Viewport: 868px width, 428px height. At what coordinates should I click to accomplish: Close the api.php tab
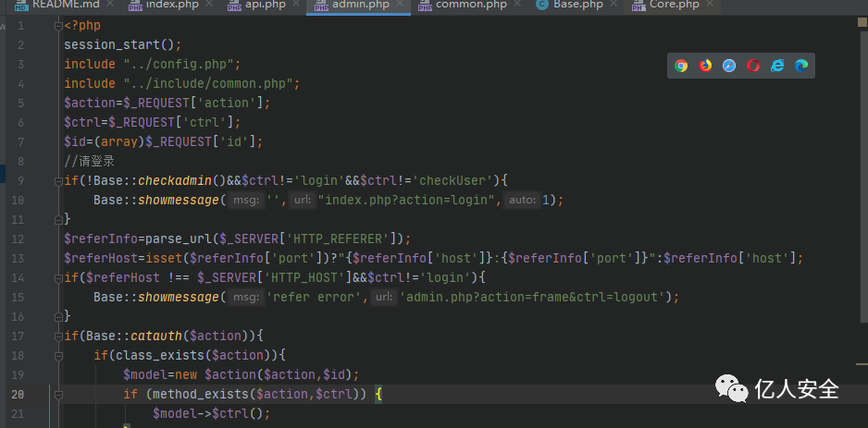(x=296, y=5)
